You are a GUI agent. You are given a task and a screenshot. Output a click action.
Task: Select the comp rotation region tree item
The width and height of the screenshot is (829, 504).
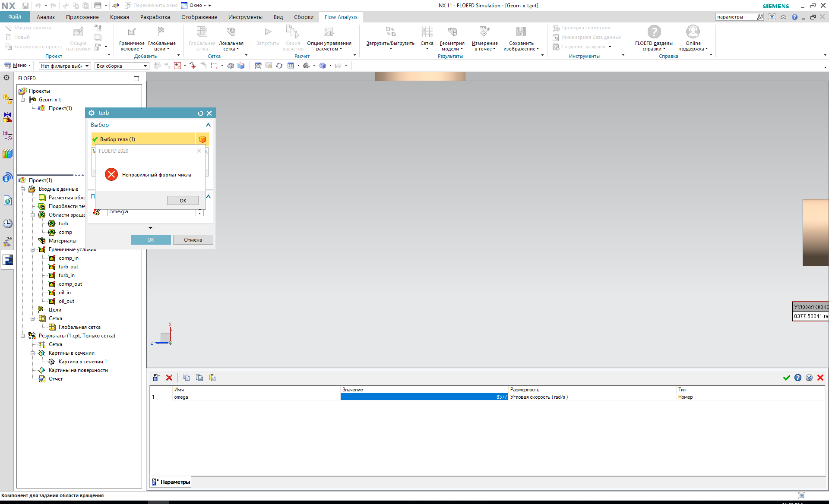(65, 232)
